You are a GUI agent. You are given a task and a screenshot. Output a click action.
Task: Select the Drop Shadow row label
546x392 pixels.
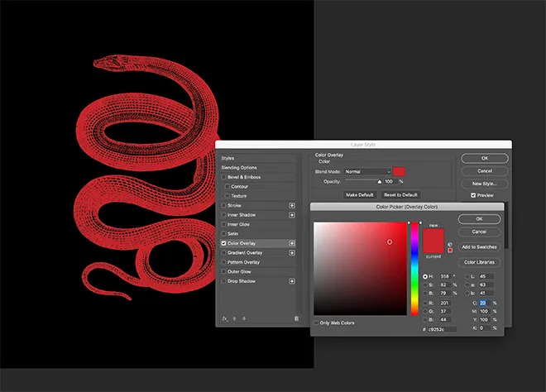click(x=242, y=281)
